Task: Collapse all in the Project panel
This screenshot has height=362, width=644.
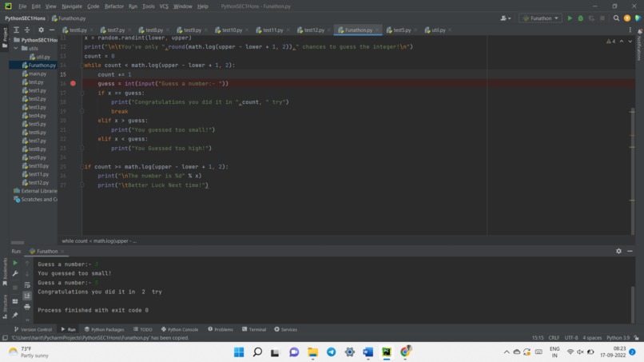Action: click(27, 30)
